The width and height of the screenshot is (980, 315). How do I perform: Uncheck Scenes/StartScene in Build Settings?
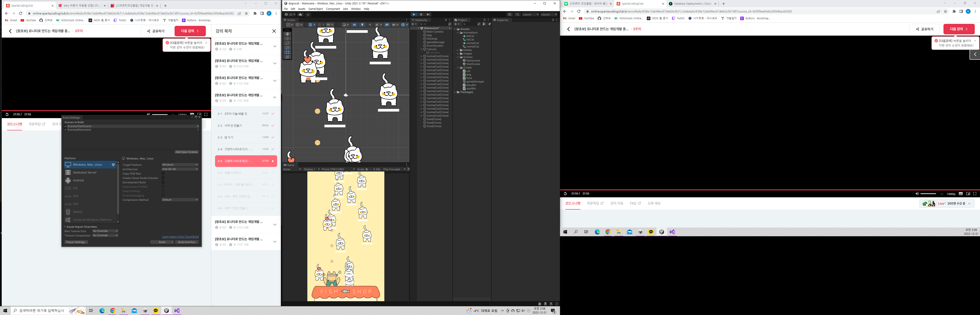[65, 126]
